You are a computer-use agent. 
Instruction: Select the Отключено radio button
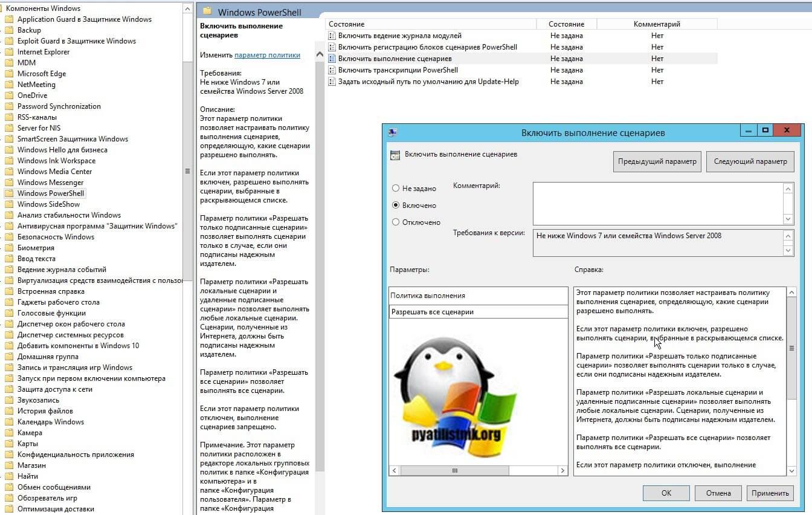click(x=396, y=222)
